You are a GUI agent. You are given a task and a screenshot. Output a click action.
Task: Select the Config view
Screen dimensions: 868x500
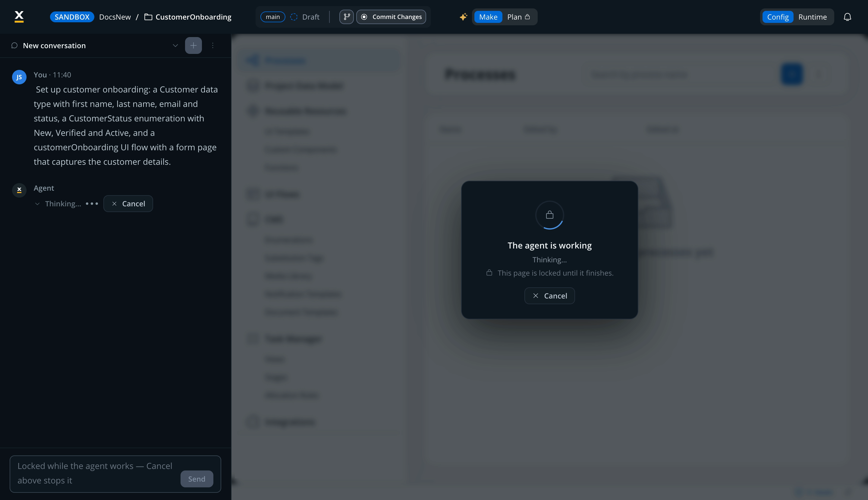click(x=778, y=17)
